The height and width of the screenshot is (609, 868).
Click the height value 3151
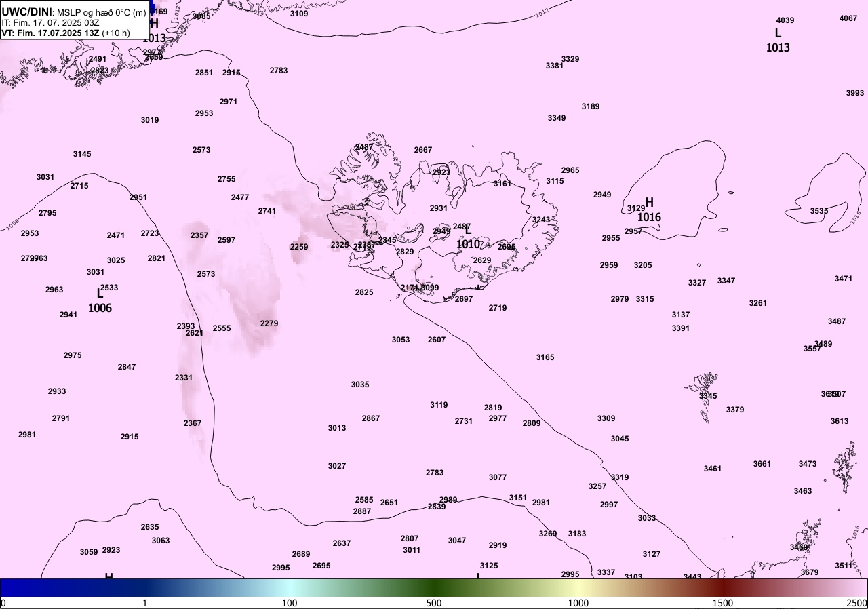point(518,498)
